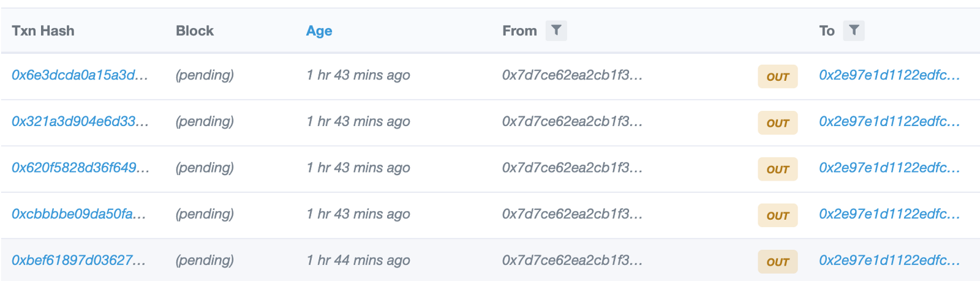
Task: Click the filter icon next to From
Action: click(x=556, y=31)
